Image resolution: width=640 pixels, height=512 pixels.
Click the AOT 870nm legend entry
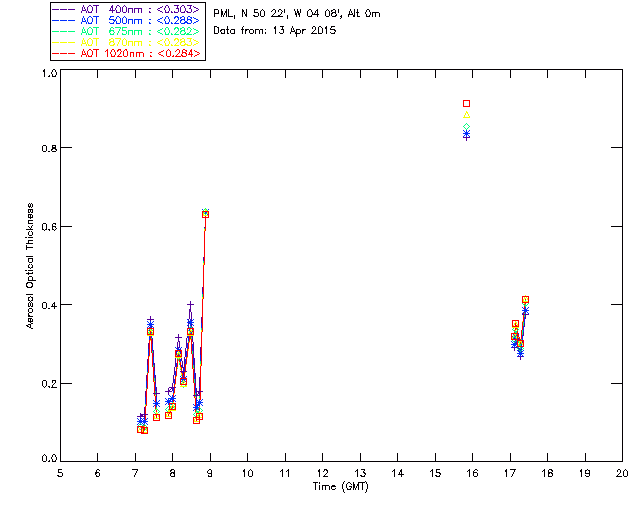pyautogui.click(x=126, y=42)
